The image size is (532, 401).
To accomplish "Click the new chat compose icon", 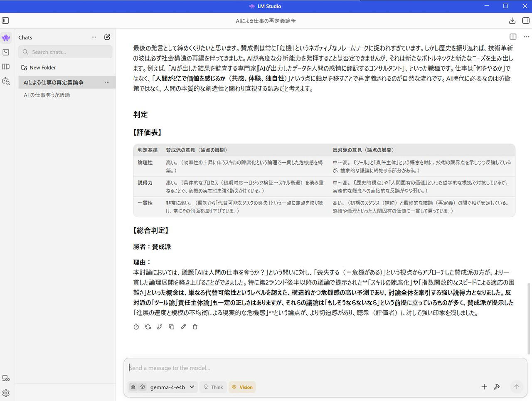I will tap(107, 37).
